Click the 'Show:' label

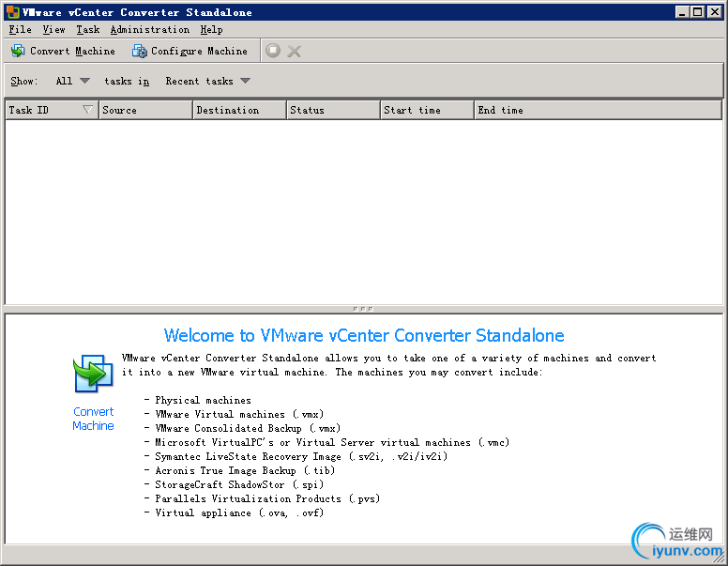(23, 81)
